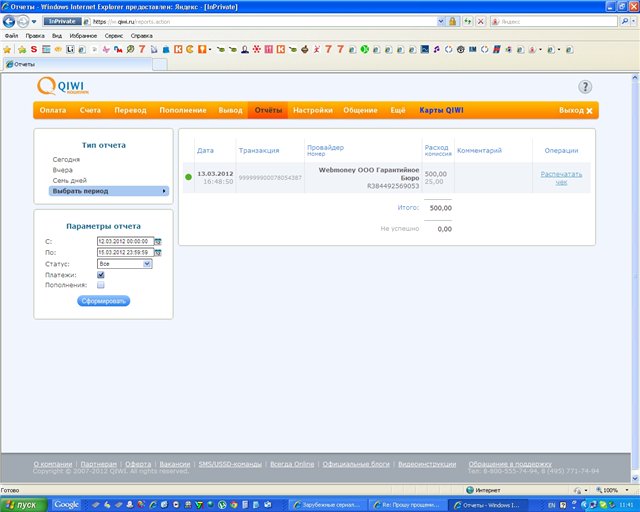Screen dimensions: 640x512
Task: Click the InPrivate badge in address bar
Action: pyautogui.click(x=62, y=20)
